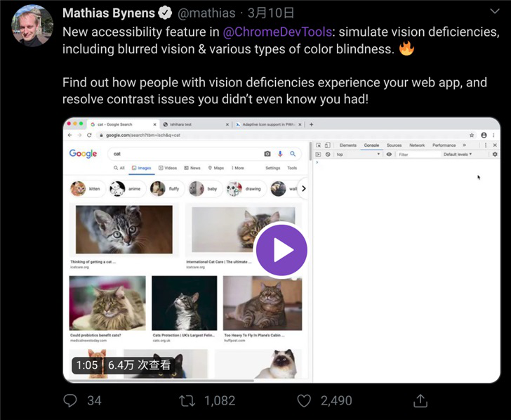Select the Images tab in Google search
Image resolution: width=511 pixels, height=420 pixels.
tap(141, 168)
